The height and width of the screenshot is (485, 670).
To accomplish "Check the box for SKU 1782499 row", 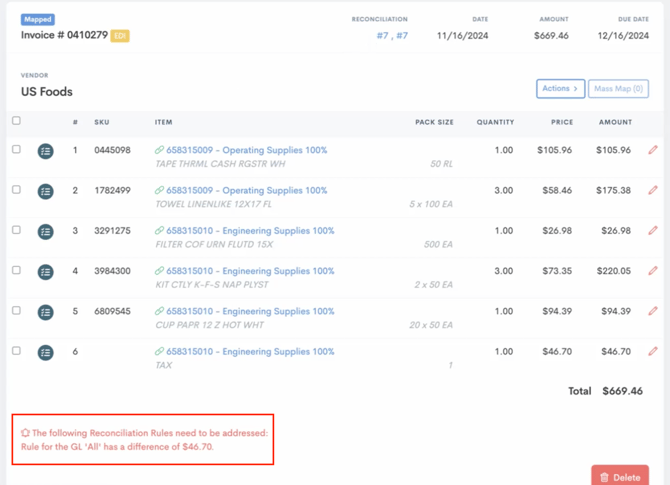I will (16, 189).
